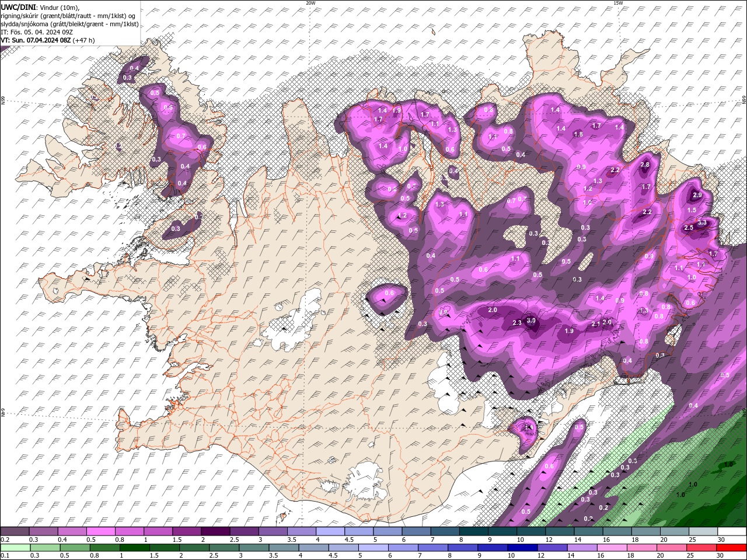This screenshot has width=747, height=560.
Task: Click the 2.1 value on the map
Action: pos(596,324)
